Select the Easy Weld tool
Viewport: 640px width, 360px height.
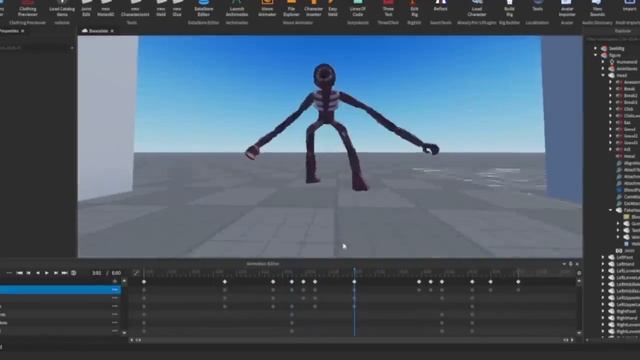point(333,9)
